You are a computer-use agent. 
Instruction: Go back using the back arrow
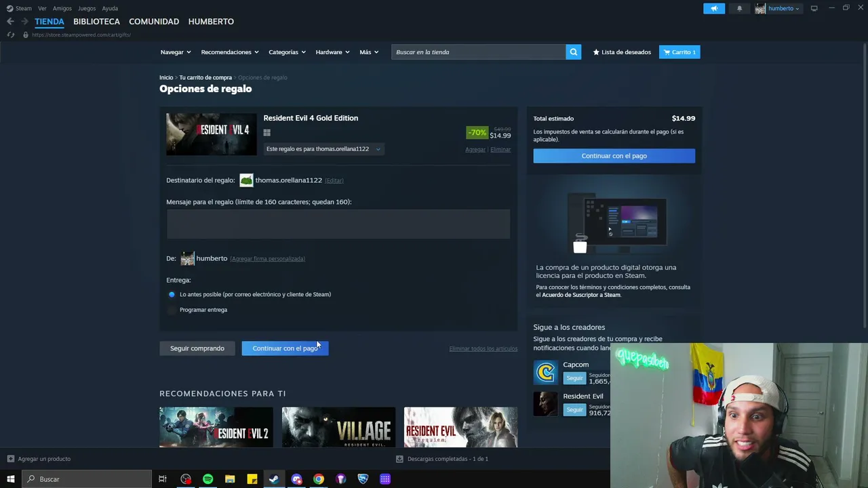pos(10,22)
